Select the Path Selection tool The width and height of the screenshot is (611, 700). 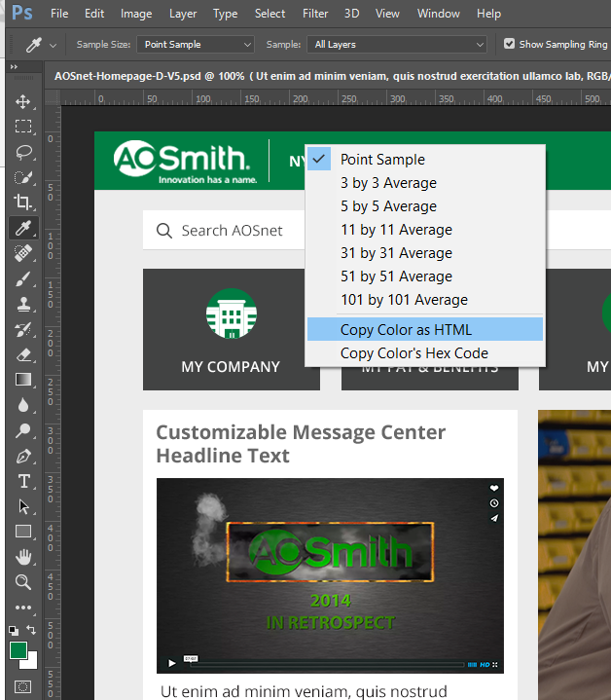point(23,506)
